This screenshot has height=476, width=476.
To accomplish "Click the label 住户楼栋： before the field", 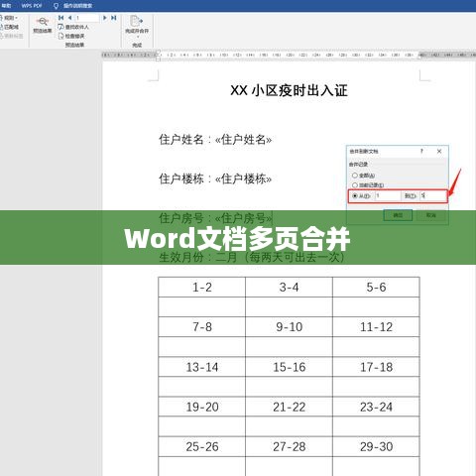I will (185, 179).
